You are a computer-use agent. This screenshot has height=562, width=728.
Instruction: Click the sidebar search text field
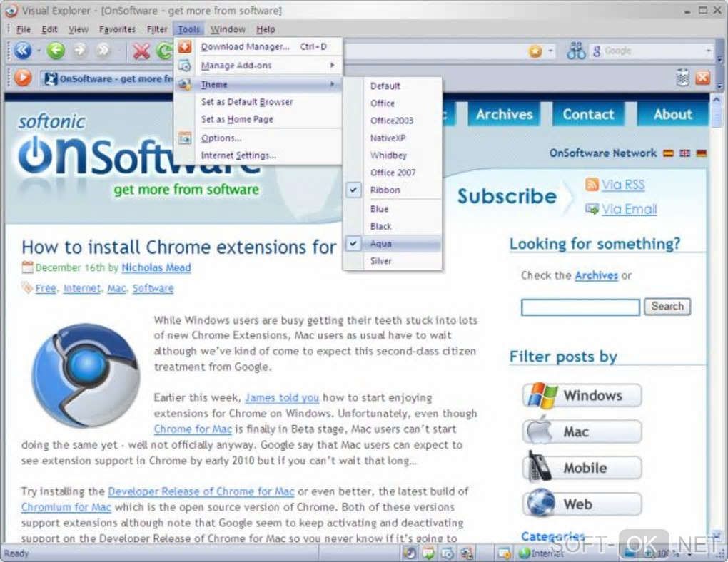pos(580,307)
